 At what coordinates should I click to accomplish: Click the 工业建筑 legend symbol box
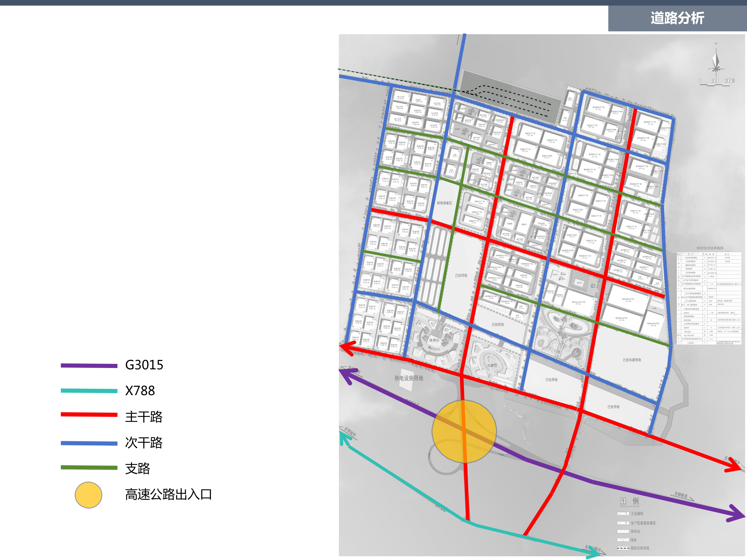click(623, 513)
